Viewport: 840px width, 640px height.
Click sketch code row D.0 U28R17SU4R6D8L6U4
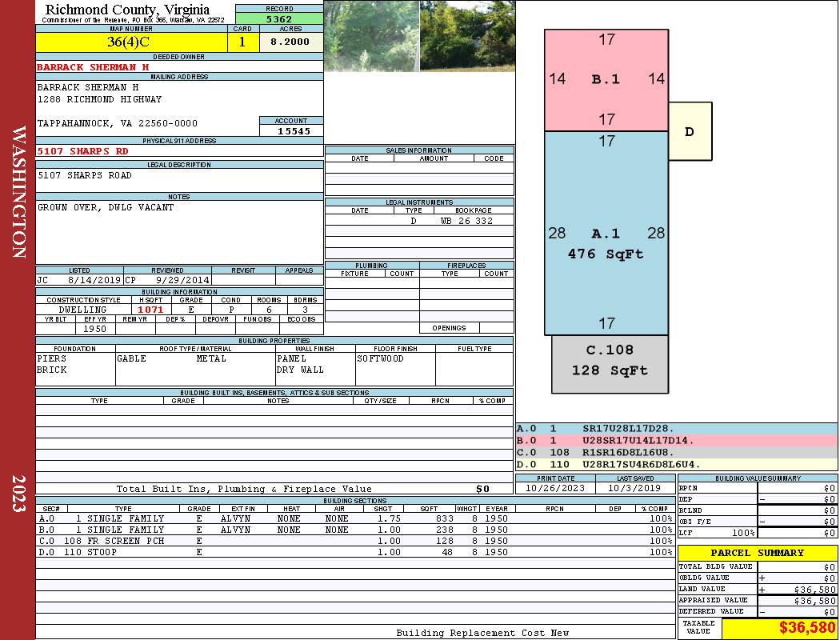(676, 464)
